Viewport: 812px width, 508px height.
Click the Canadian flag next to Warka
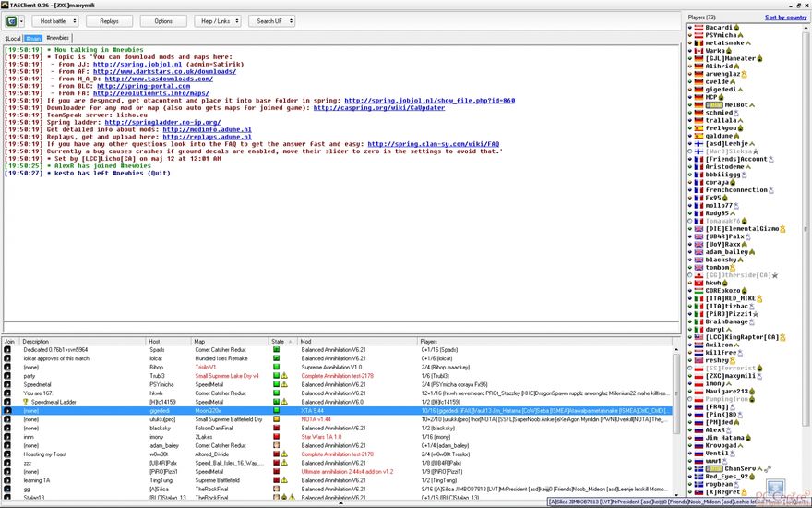click(699, 50)
